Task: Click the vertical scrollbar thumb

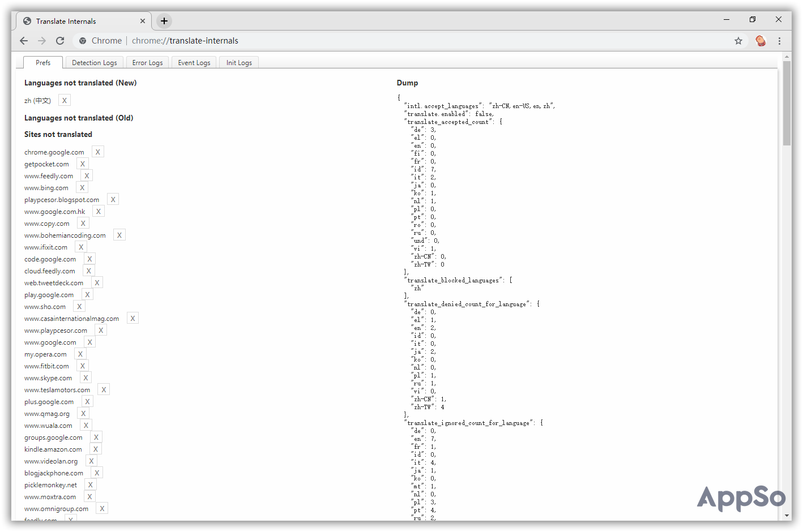Action: 787,103
